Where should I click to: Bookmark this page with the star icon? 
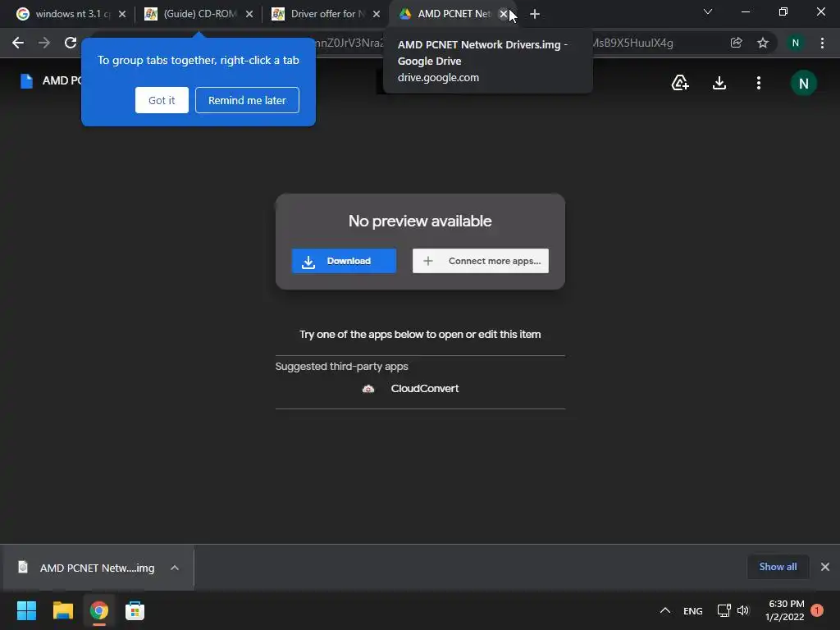click(763, 43)
